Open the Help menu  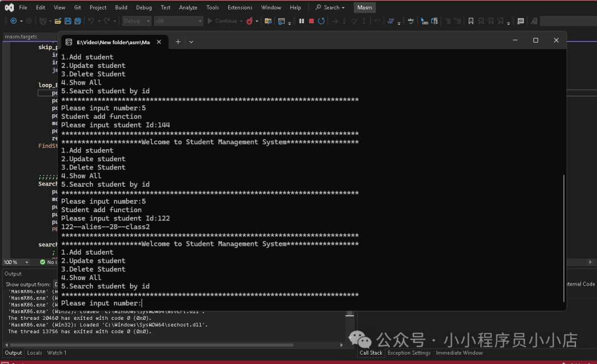pyautogui.click(x=295, y=7)
